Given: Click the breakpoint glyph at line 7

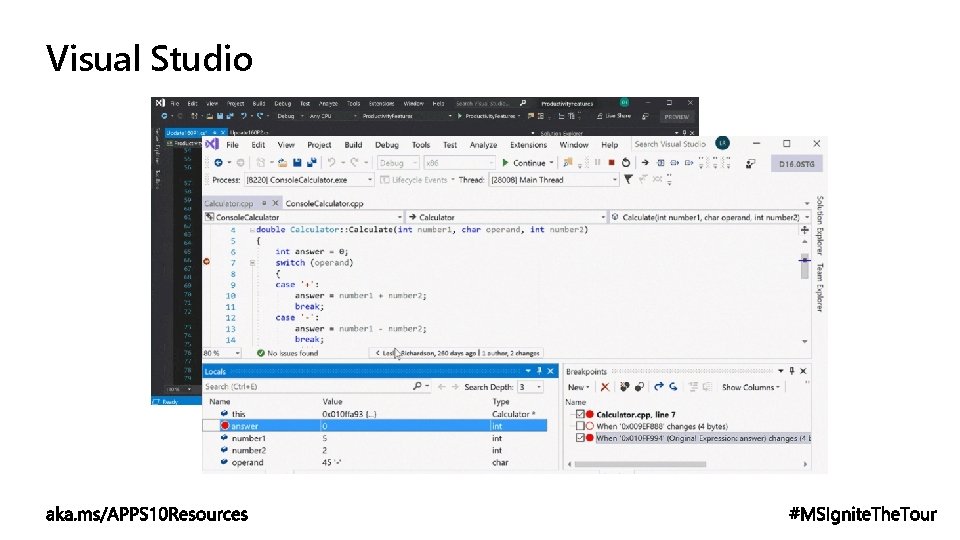Looking at the screenshot, I should 206,262.
